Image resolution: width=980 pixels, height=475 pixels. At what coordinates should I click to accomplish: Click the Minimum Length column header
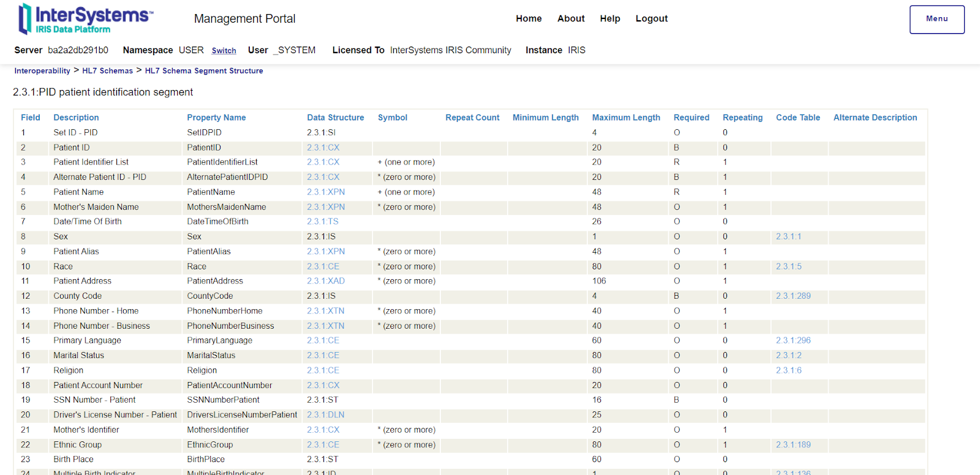546,118
